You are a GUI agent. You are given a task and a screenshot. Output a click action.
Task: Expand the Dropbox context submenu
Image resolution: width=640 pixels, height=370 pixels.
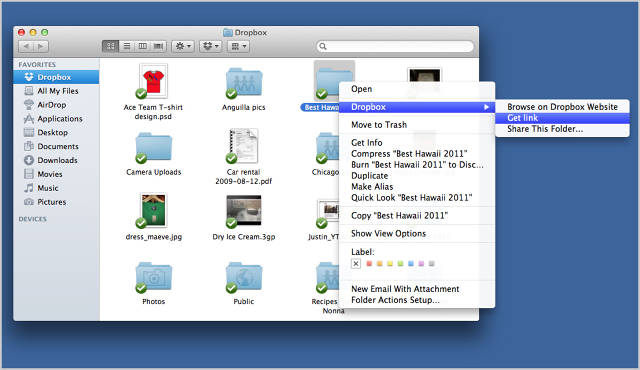[417, 107]
